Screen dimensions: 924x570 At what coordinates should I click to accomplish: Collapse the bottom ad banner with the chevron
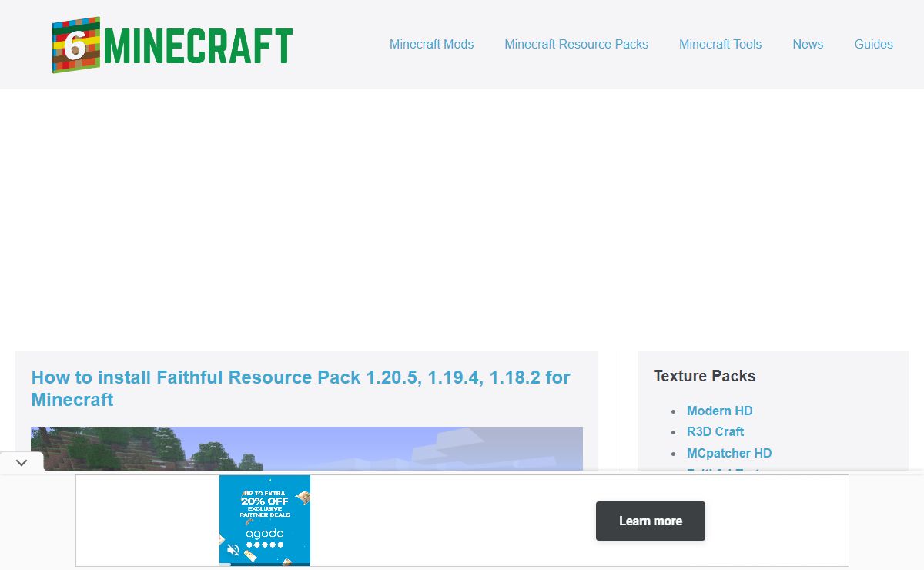pyautogui.click(x=22, y=463)
